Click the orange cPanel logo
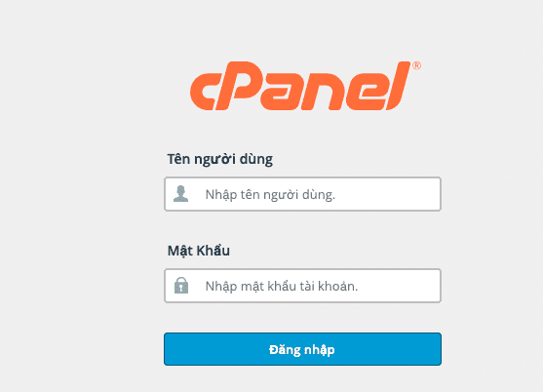543x392 pixels. (305, 86)
